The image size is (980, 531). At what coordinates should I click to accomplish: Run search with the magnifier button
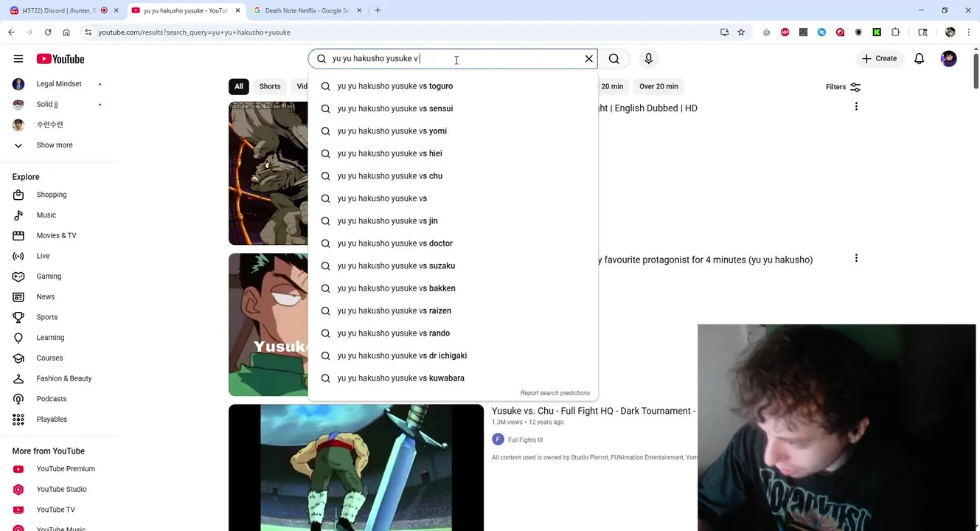614,58
